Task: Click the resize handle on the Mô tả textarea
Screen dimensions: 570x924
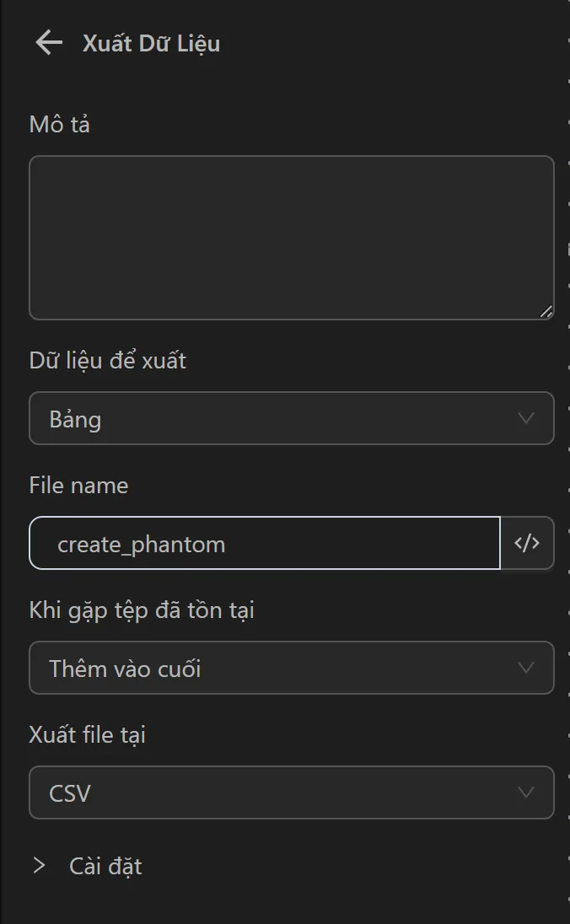Action: (546, 310)
